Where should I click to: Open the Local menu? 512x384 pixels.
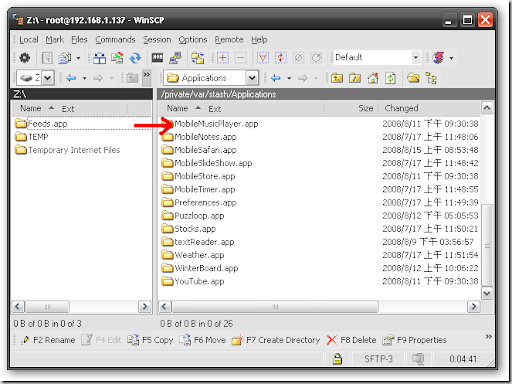[29, 40]
